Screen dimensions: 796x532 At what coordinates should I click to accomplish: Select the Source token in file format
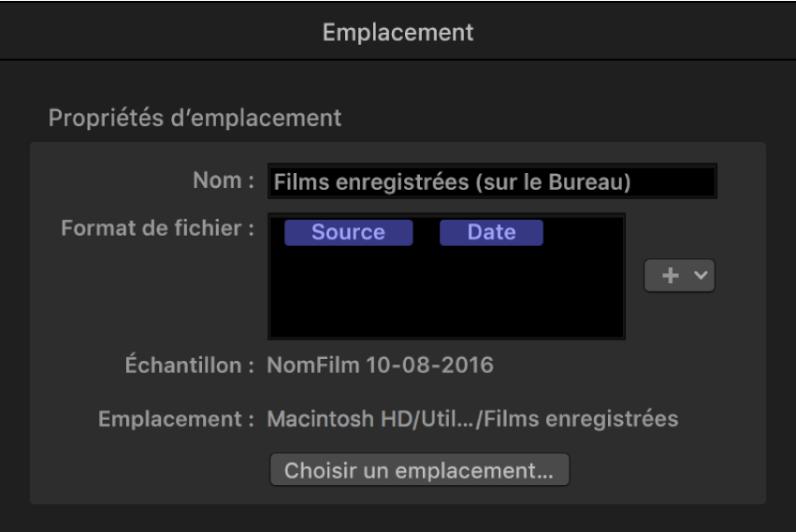(348, 233)
